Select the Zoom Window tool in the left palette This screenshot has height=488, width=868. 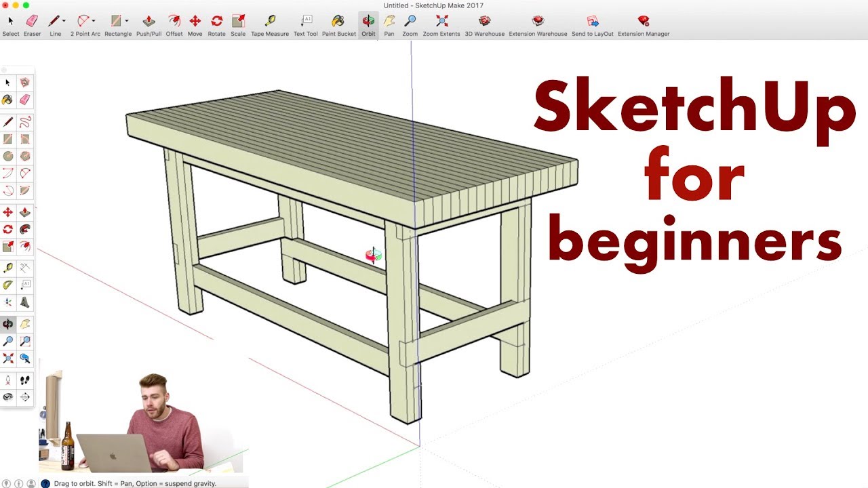pyautogui.click(x=25, y=341)
